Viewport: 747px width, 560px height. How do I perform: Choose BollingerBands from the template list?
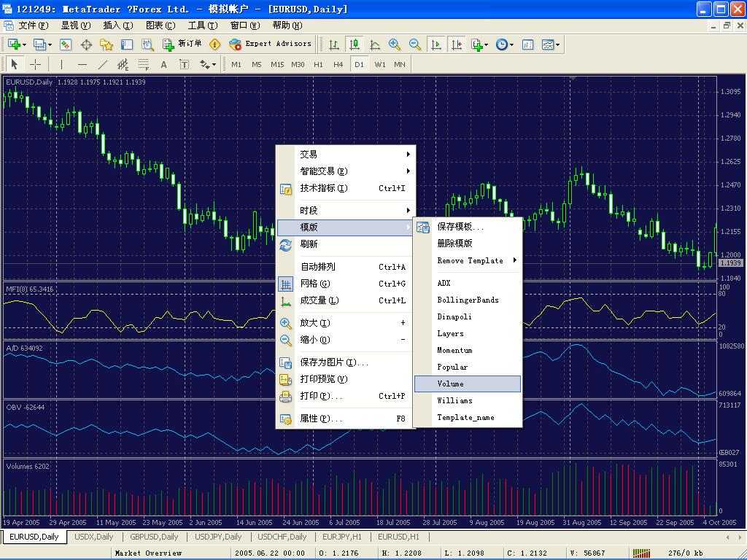468,300
